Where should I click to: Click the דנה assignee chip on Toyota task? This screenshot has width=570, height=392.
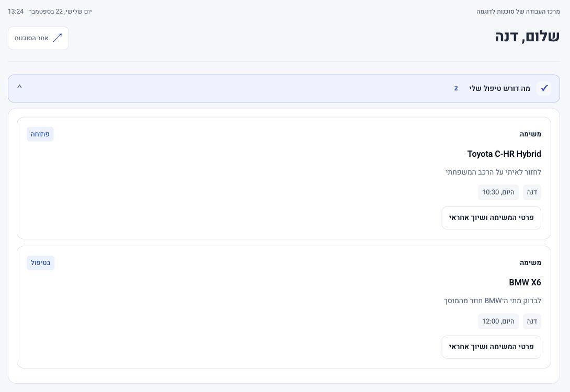click(x=532, y=192)
